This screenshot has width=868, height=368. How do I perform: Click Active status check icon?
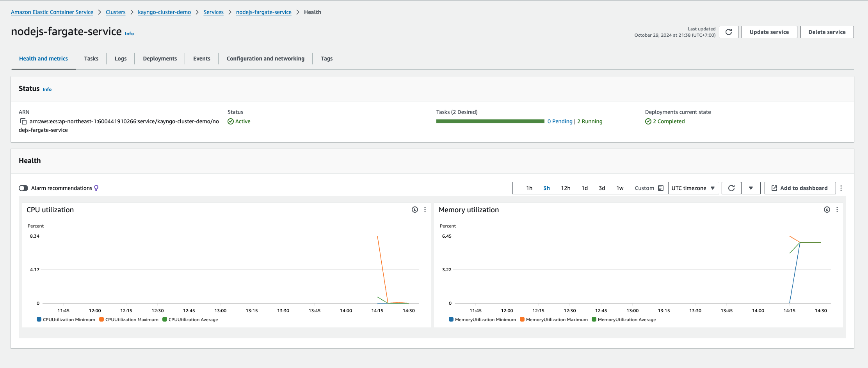[x=231, y=121]
